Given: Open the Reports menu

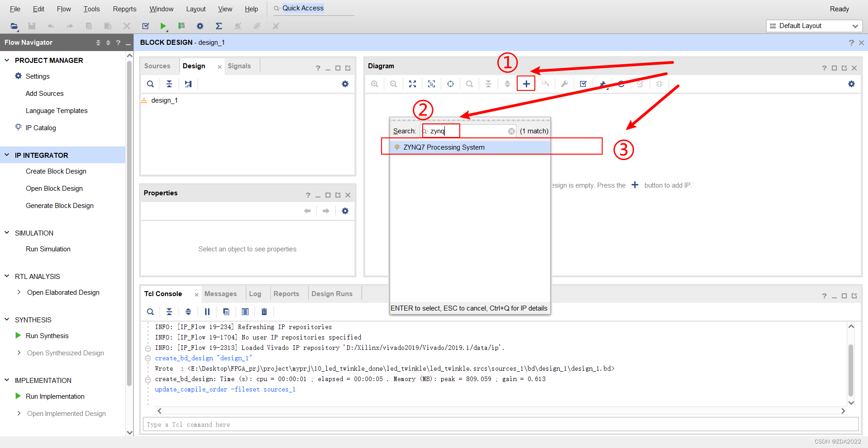Looking at the screenshot, I should 125,9.
